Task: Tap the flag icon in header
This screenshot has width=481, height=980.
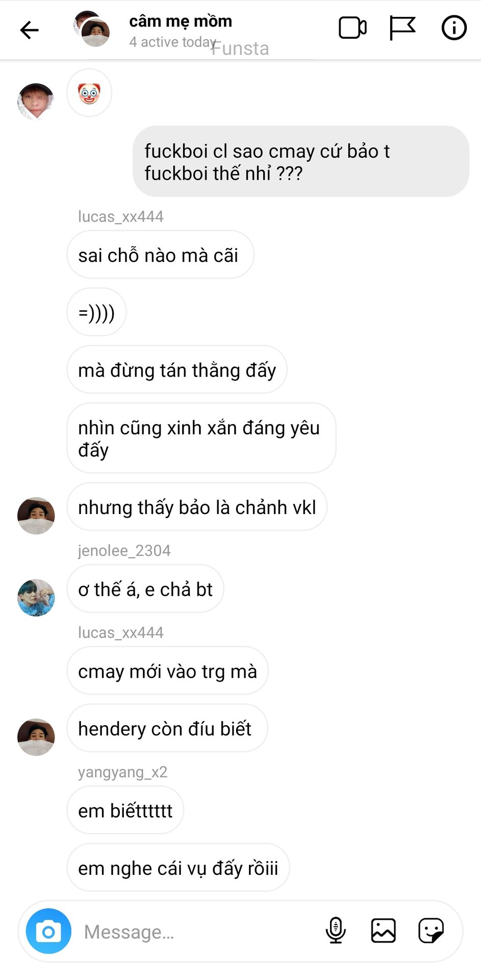Action: pyautogui.click(x=402, y=28)
